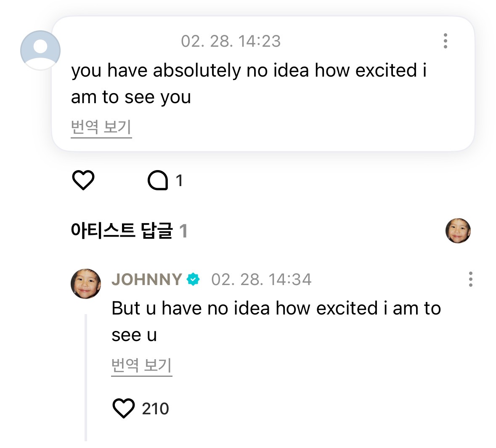Click the reply timestamp 02. 28. 14:34
The image size is (496, 448).
pos(261,280)
